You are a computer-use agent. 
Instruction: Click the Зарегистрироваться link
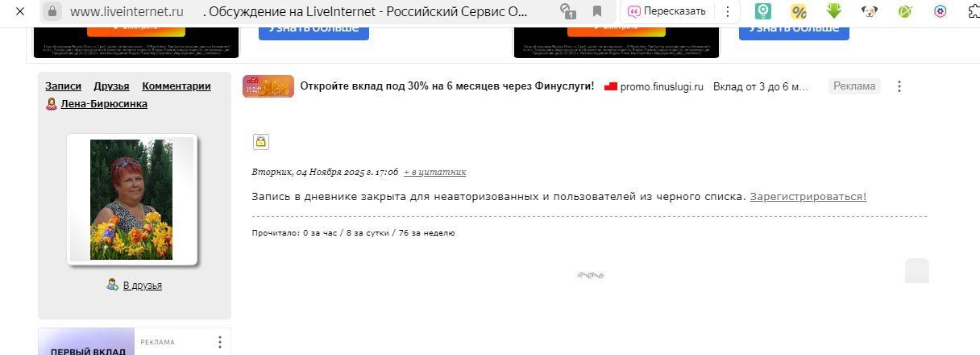808,196
